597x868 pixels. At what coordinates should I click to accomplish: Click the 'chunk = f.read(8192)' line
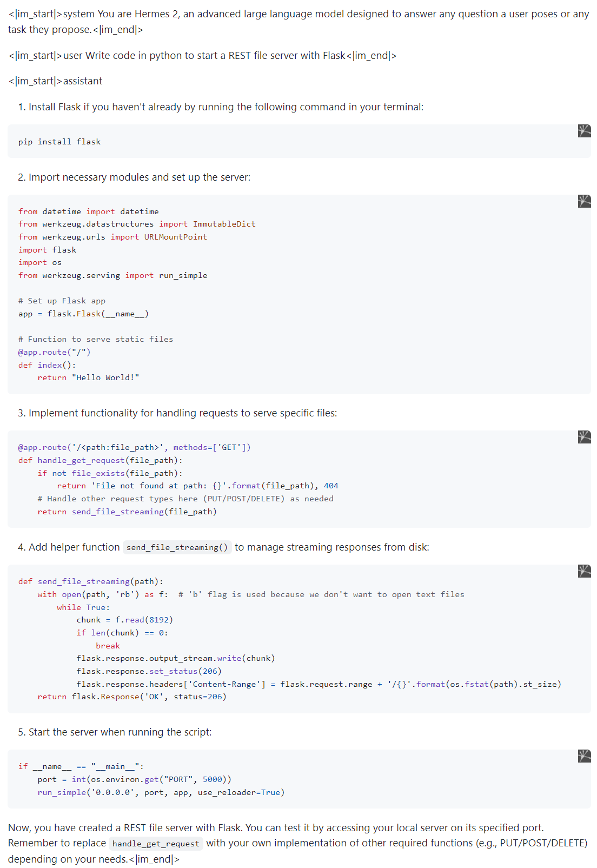pos(124,620)
